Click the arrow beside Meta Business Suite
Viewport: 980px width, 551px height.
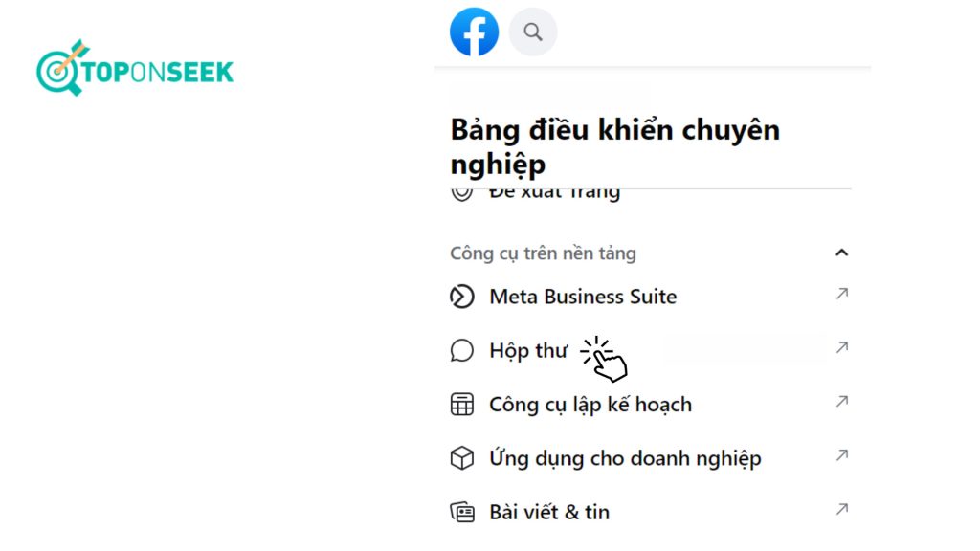click(x=841, y=295)
